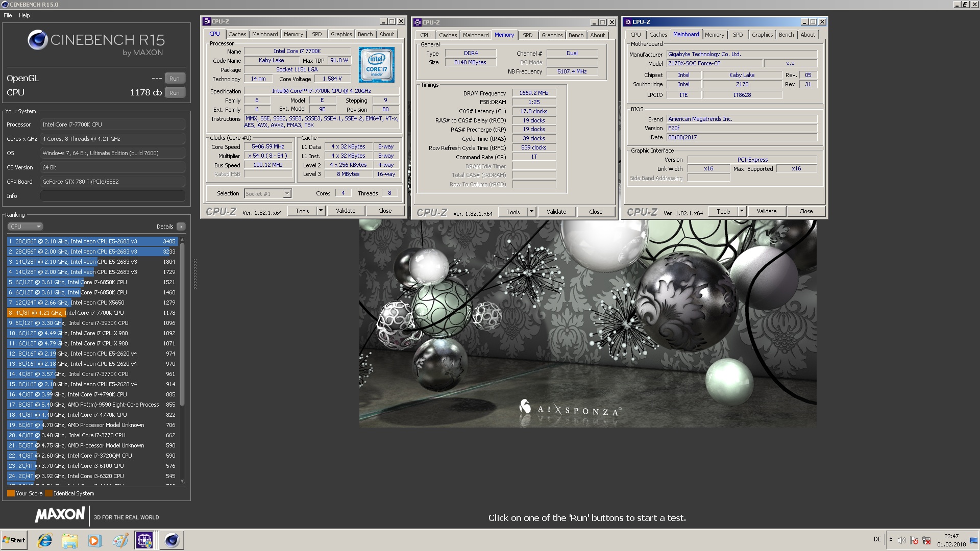Show hidden tray icons arrow

click(891, 540)
